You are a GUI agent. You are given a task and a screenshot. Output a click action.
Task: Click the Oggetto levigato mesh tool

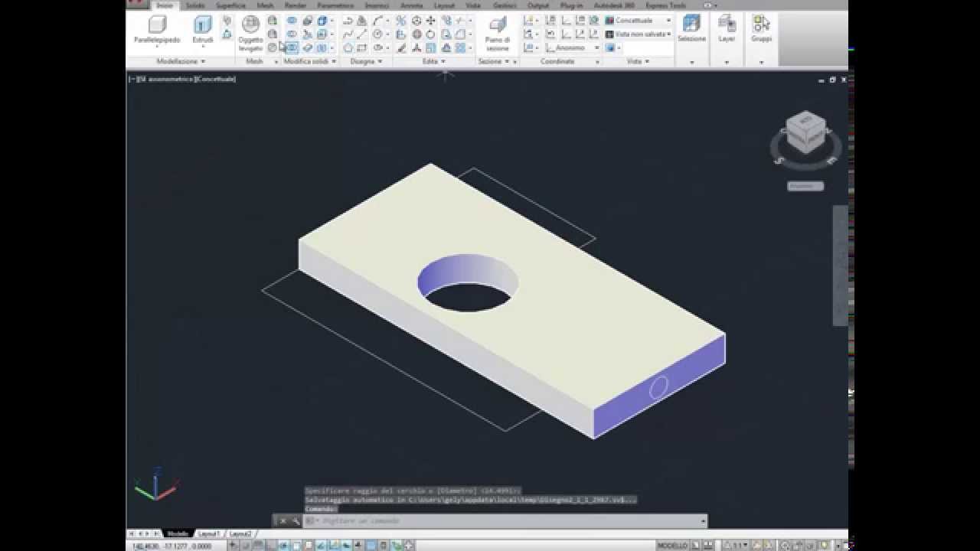(x=250, y=34)
